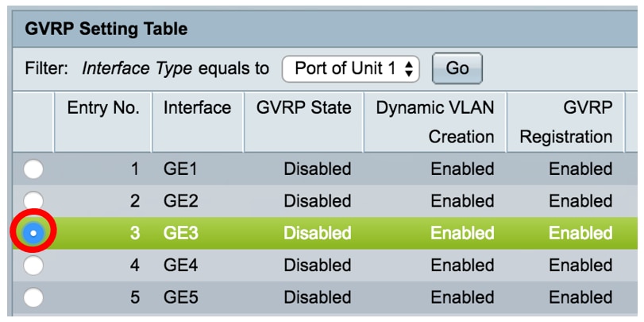Click the Dynamic VLAN Creation header
The height and width of the screenshot is (322, 644).
click(435, 122)
